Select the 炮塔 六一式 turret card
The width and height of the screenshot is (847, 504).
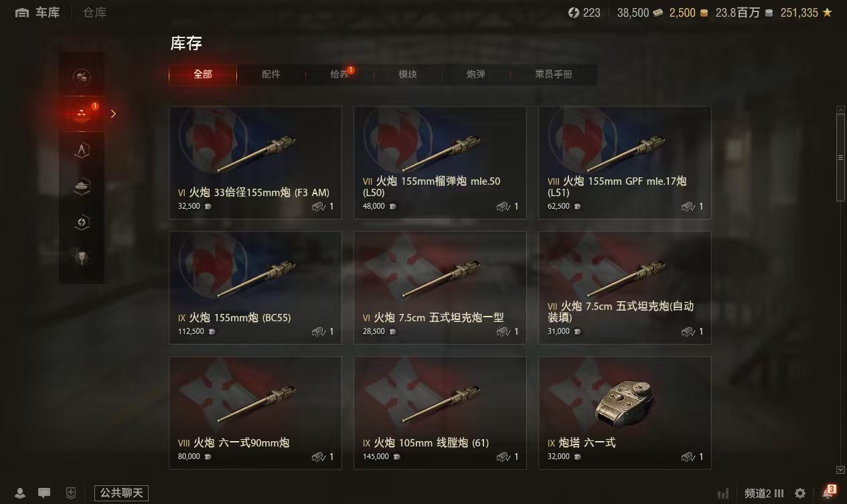click(x=625, y=413)
